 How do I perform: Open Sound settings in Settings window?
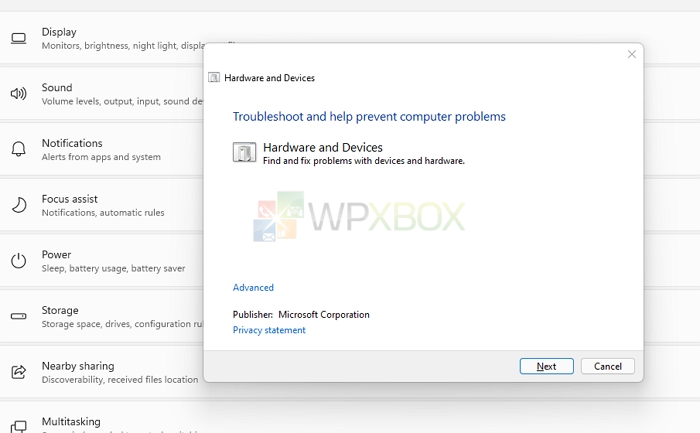tap(102, 94)
